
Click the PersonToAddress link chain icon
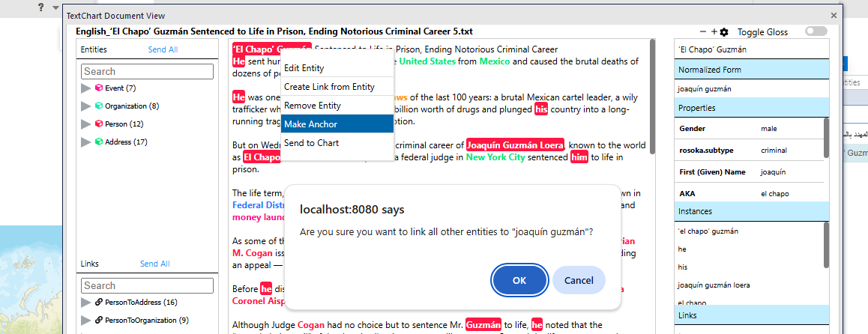click(x=98, y=303)
